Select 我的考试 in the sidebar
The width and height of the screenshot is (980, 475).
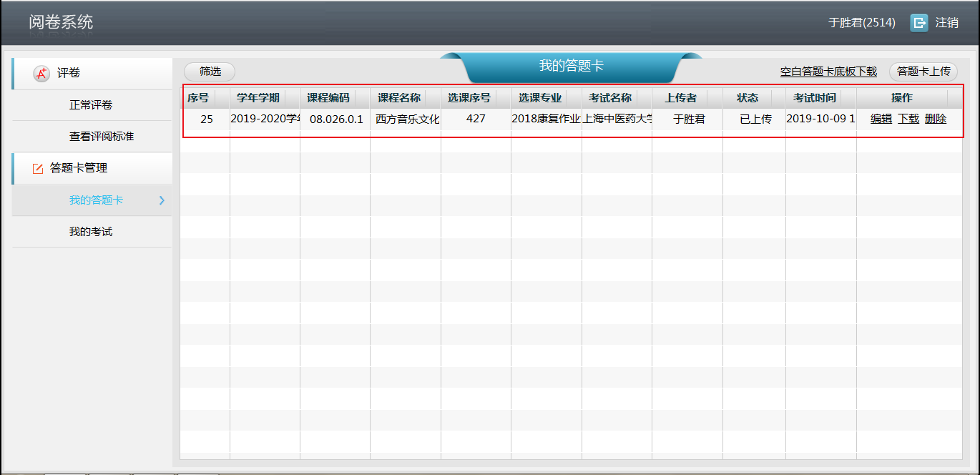[x=91, y=232]
